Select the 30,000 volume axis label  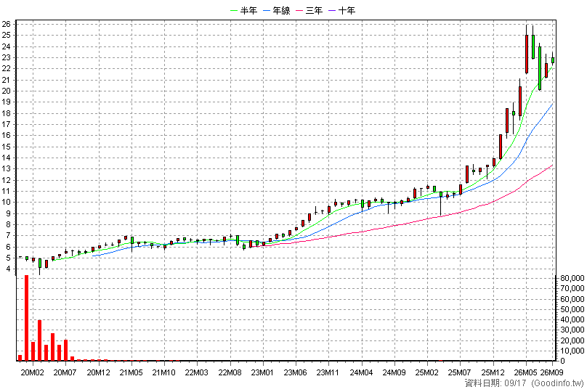[572, 330]
